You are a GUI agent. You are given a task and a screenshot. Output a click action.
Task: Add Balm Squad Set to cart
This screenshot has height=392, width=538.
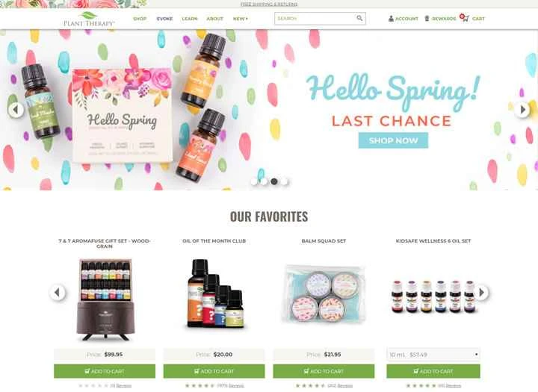pyautogui.click(x=324, y=371)
